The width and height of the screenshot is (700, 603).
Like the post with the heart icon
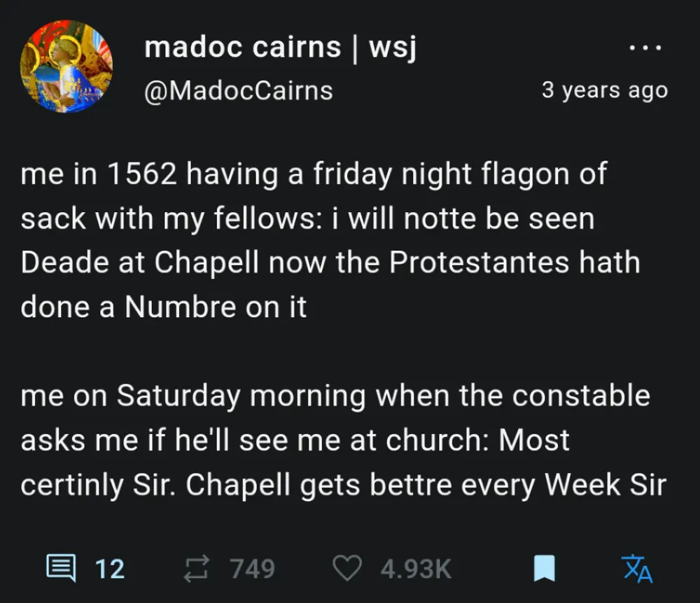tap(346, 568)
